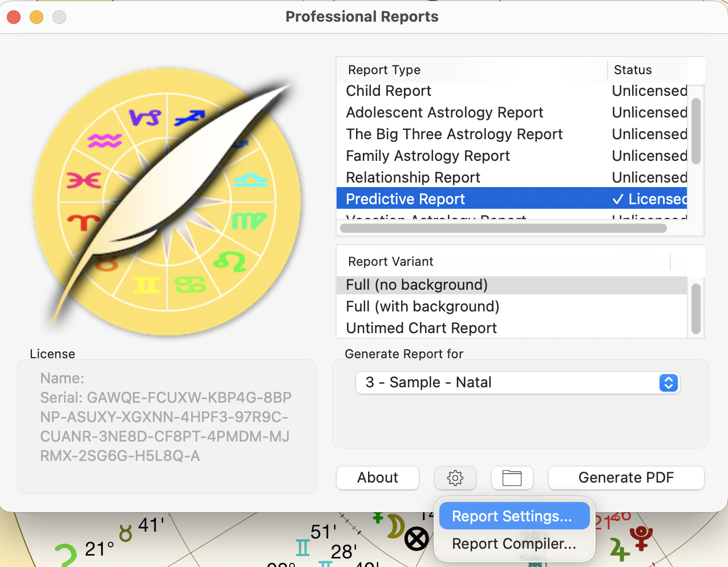Click the Taurus glyph in background chart

[x=126, y=533]
